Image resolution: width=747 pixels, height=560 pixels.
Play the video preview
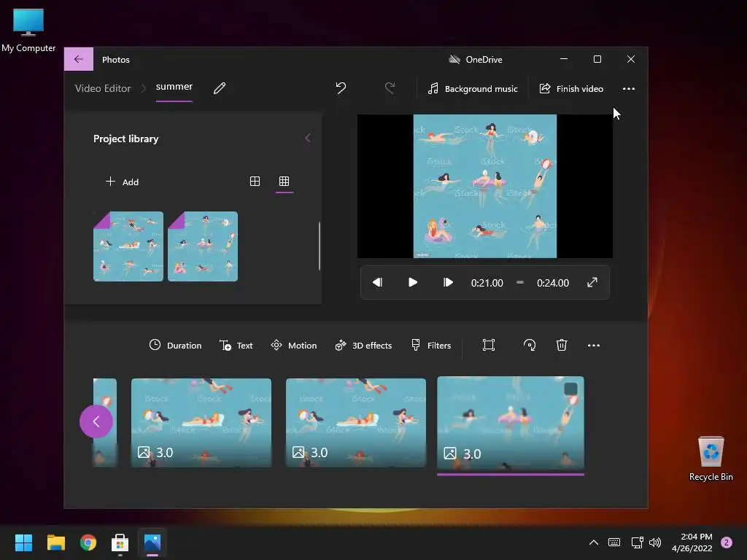[x=413, y=282]
